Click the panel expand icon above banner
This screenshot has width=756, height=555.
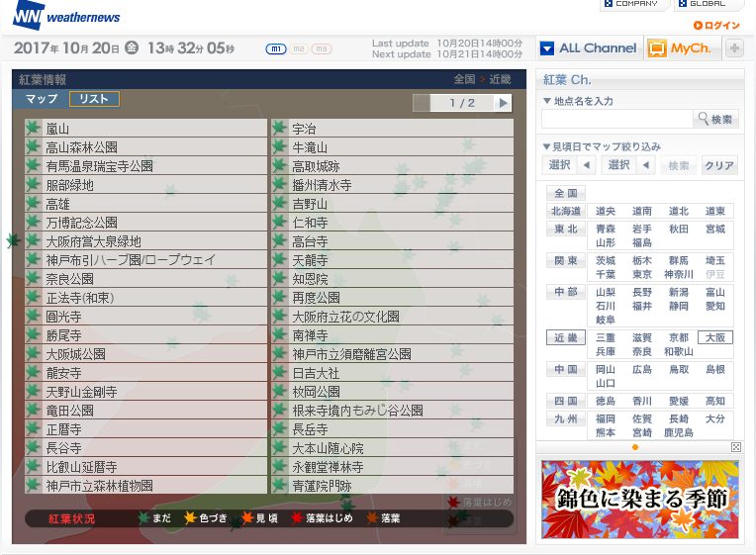click(736, 447)
